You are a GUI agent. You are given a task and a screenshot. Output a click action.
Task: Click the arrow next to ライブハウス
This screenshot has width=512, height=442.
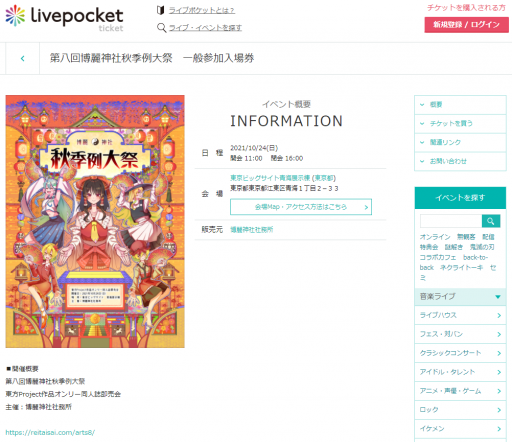(x=499, y=315)
